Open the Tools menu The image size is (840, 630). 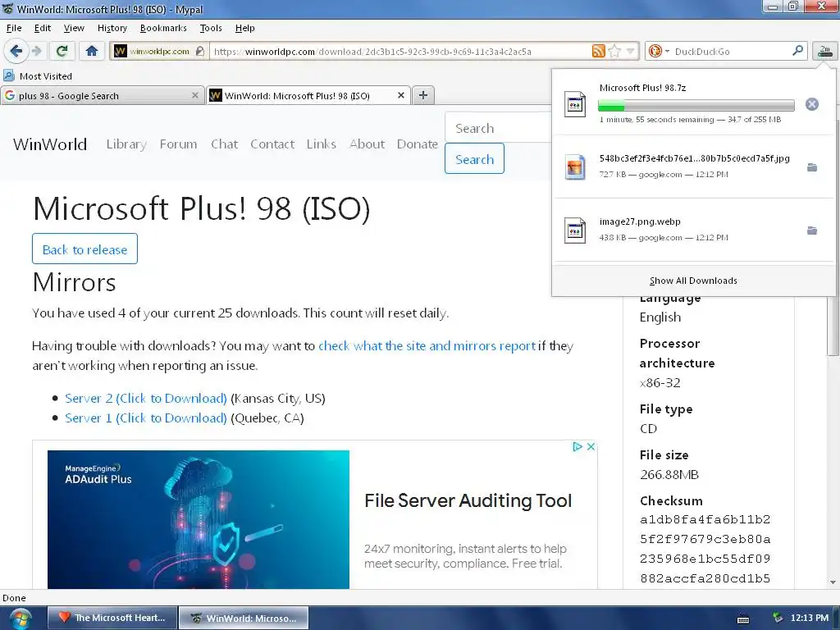[x=211, y=28]
